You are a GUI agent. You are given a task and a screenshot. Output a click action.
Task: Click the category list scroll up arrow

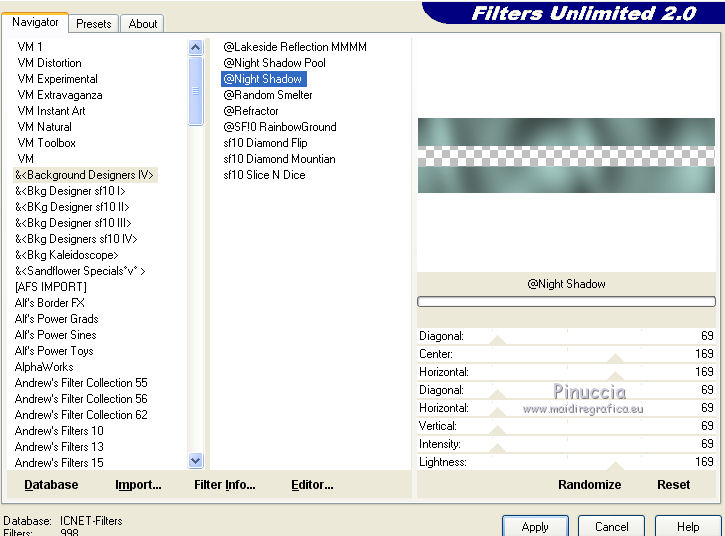click(196, 47)
